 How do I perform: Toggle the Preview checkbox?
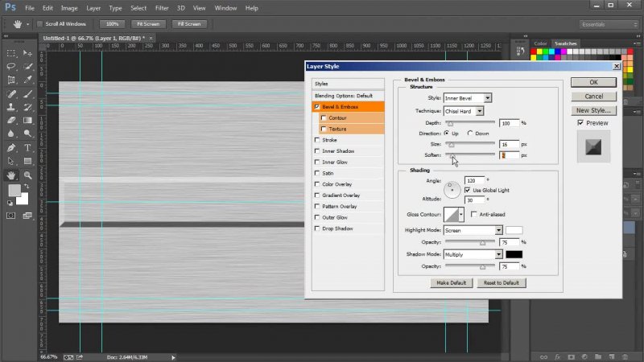pos(580,123)
